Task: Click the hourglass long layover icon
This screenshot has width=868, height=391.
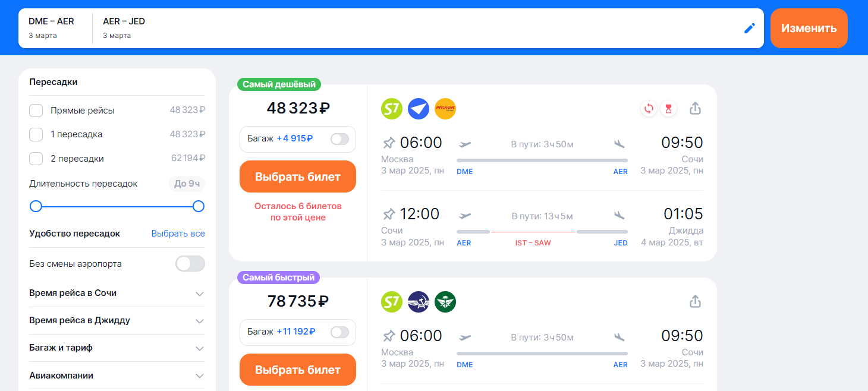Action: (x=669, y=109)
